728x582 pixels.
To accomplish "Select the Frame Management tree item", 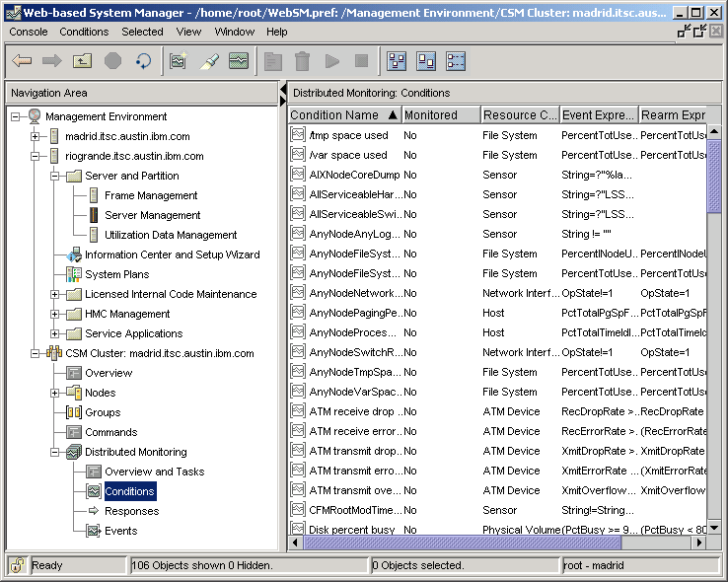I will (151, 195).
